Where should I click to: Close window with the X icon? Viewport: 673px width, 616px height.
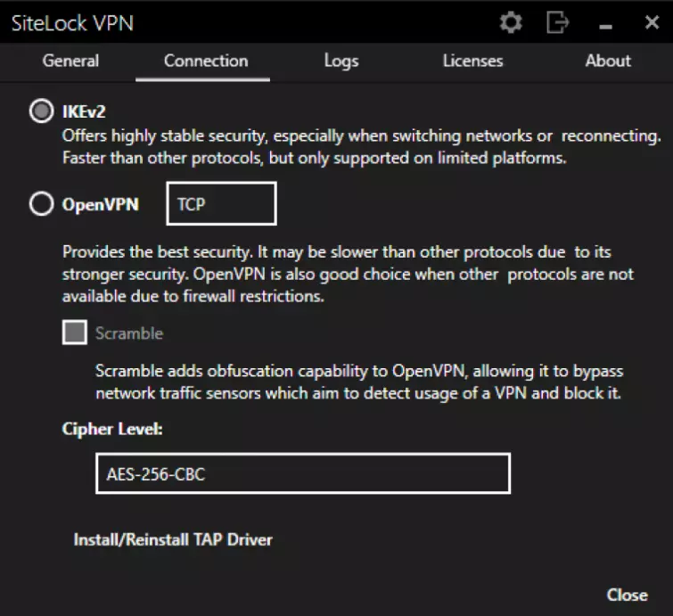[x=652, y=23]
